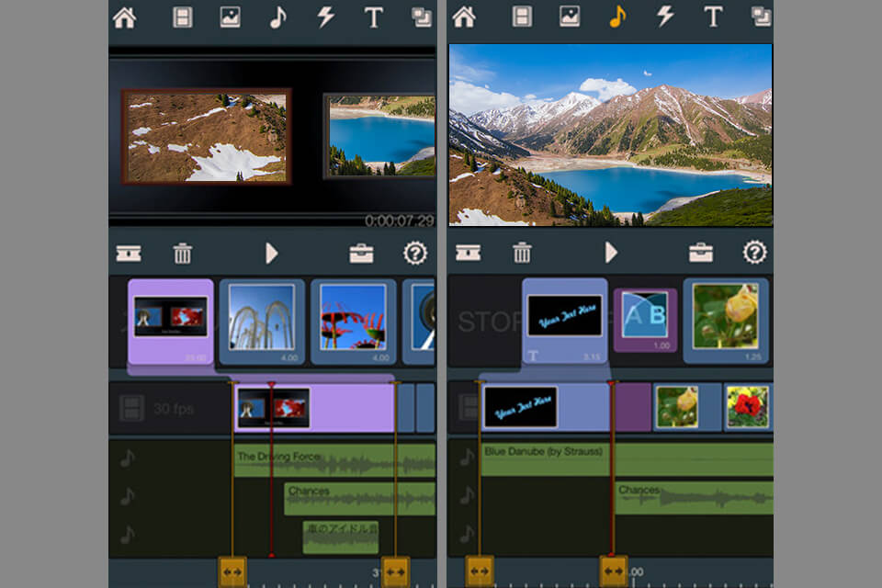
Task: Open photo library icon in right screen
Action: [570, 17]
